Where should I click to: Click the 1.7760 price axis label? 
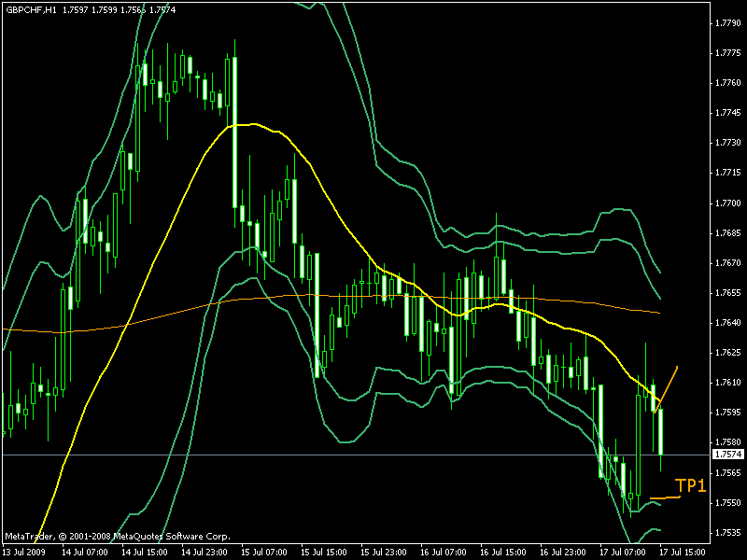coord(728,83)
